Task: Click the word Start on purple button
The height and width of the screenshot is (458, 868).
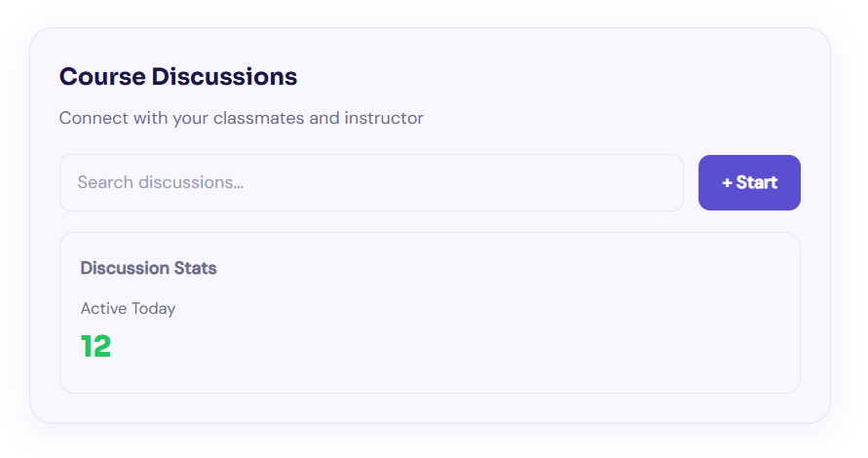Action: pyautogui.click(x=757, y=183)
